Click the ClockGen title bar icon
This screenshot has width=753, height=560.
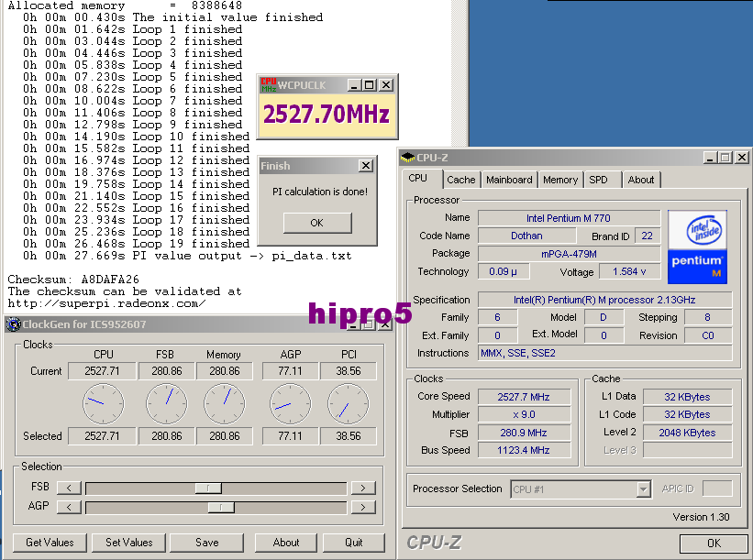click(x=14, y=324)
